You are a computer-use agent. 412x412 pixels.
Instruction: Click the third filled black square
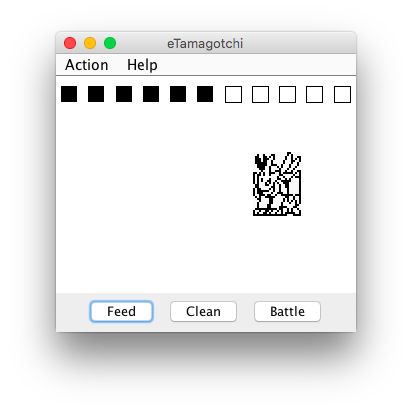124,94
